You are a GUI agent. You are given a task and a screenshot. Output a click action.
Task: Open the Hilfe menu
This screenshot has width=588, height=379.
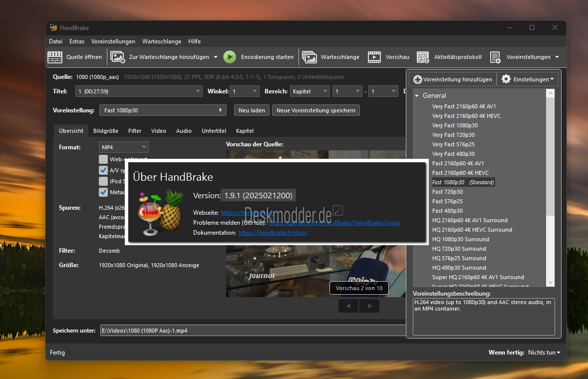click(x=194, y=41)
